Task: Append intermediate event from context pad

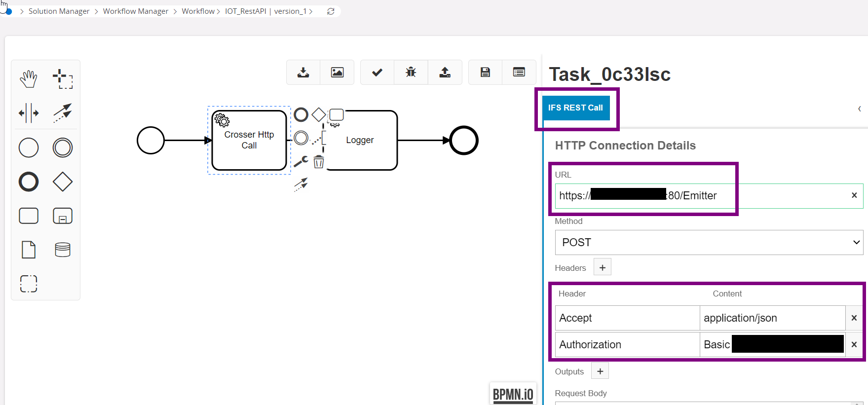Action: pos(301,138)
